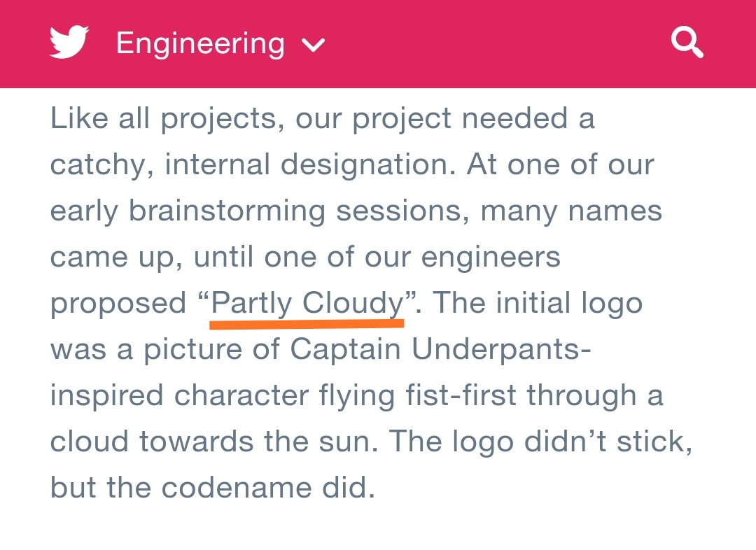Click the word "character" in the article
756x550 pixels.
(241, 395)
